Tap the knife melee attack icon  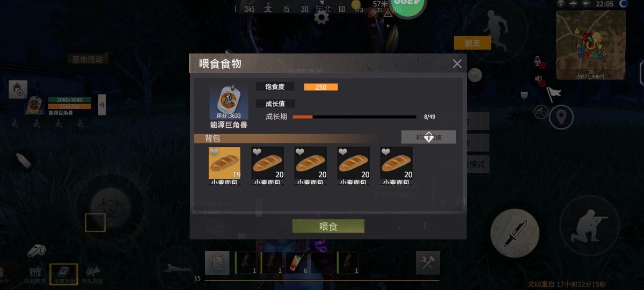tap(515, 233)
